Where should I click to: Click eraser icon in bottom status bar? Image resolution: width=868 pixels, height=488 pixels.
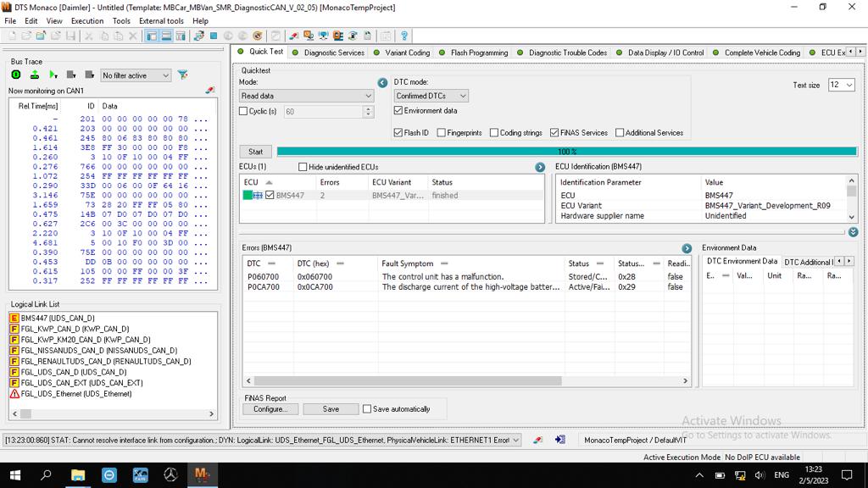pyautogui.click(x=537, y=440)
